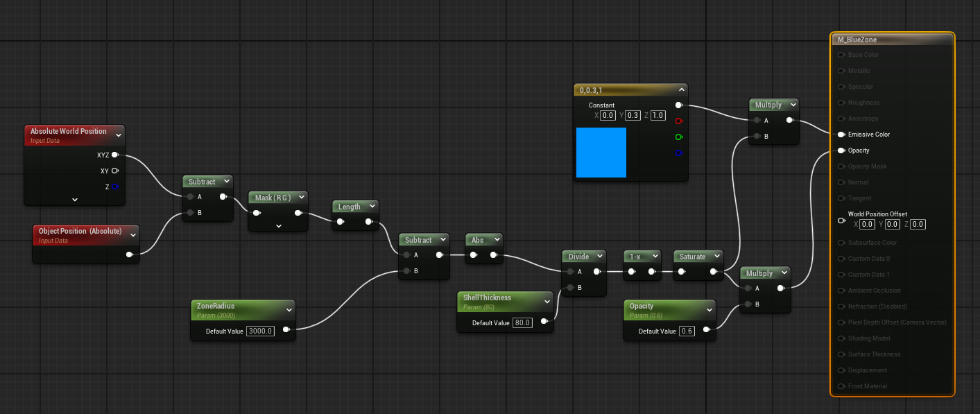Click the Opacity input pin on M_BlueZone

point(841,150)
